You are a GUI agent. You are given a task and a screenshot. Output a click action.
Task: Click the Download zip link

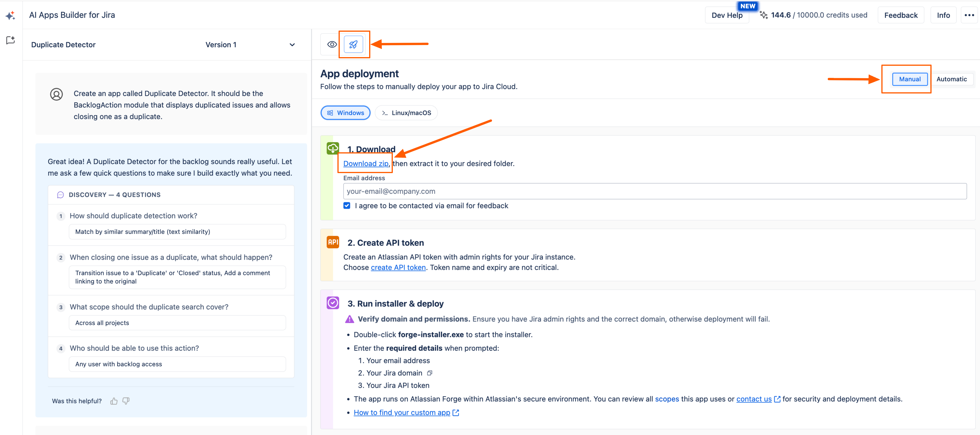coord(366,163)
